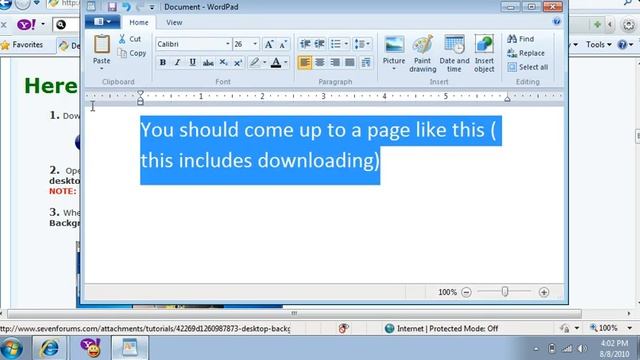Viewport: 640px width, 360px height.
Task: Open highlight color dropdown arrow
Action: [x=264, y=62]
